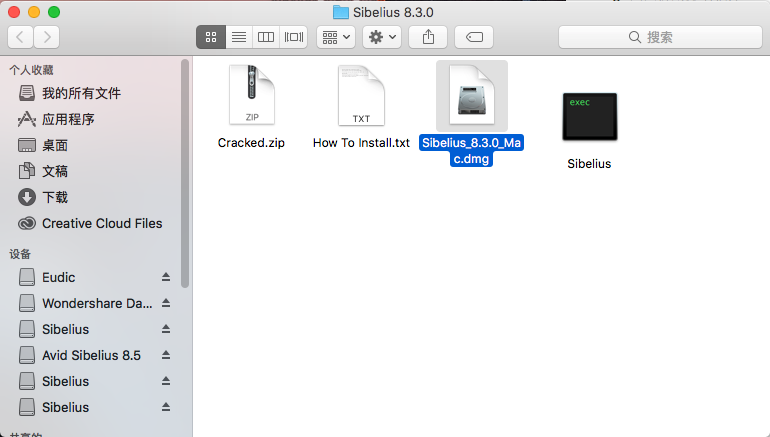Switch to column view mode
Viewport: 770px width, 437px height.
click(x=266, y=37)
